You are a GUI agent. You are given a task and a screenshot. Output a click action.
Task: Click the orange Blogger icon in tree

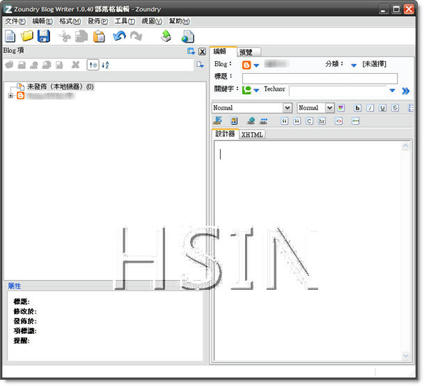coord(21,96)
